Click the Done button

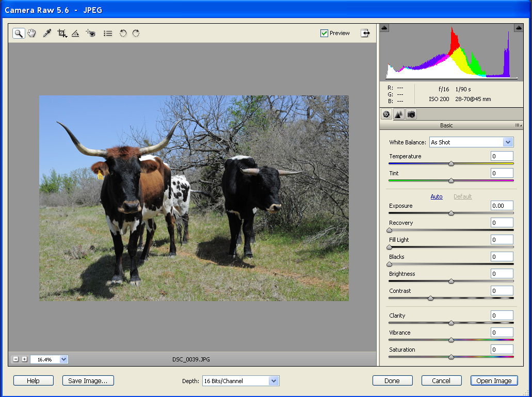click(x=392, y=381)
